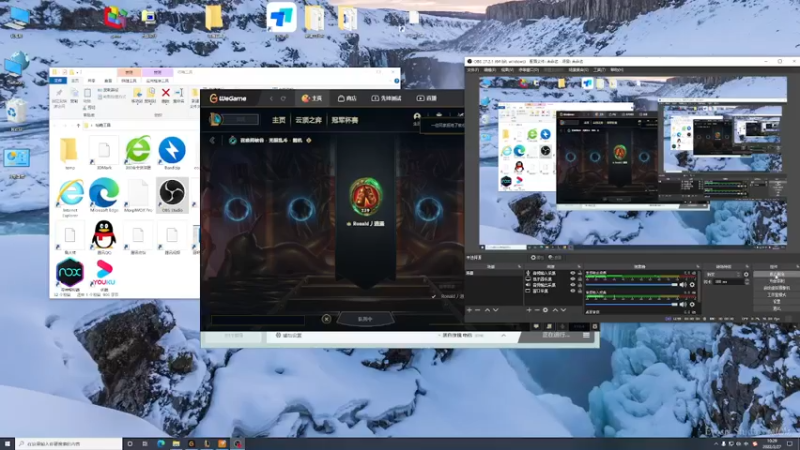The width and height of the screenshot is (800, 450).
Task: Lock the display capture source
Action: (580, 279)
